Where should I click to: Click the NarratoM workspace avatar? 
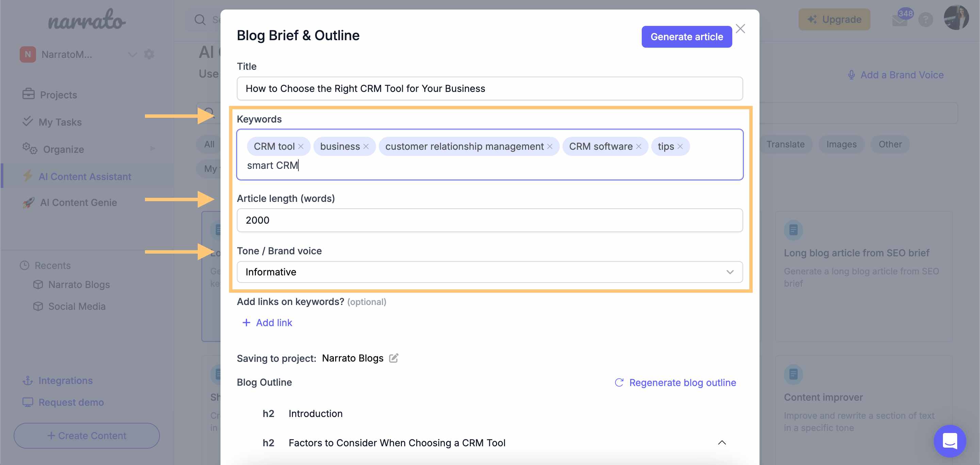(x=28, y=54)
